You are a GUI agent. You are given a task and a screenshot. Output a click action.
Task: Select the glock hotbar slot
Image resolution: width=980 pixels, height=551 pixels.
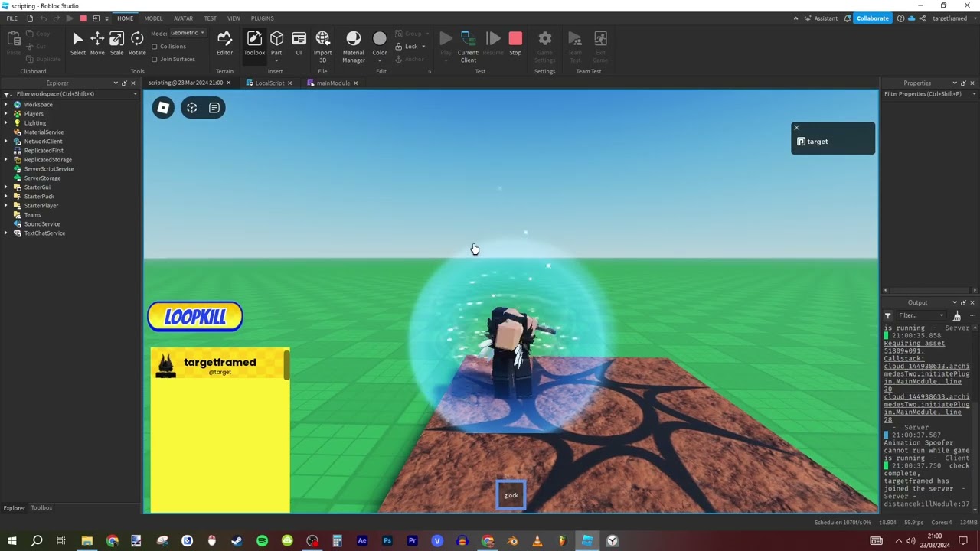(511, 495)
